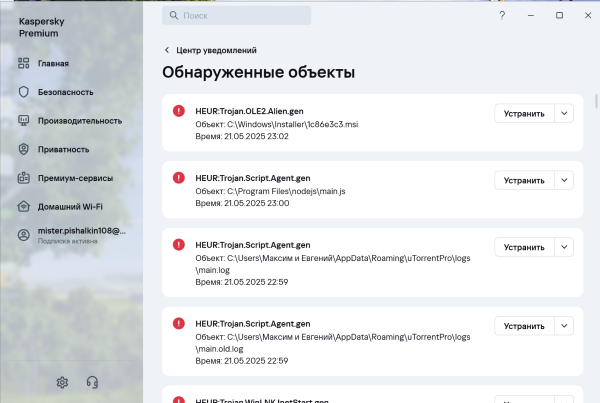Click the Производительность icon in sidebar

23,121
